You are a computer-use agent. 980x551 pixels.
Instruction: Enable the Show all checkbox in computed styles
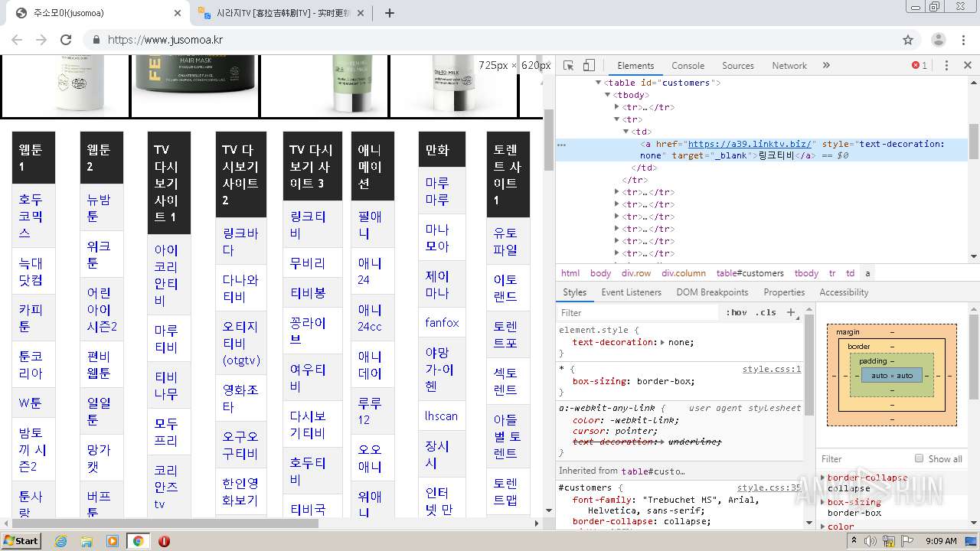(x=919, y=458)
